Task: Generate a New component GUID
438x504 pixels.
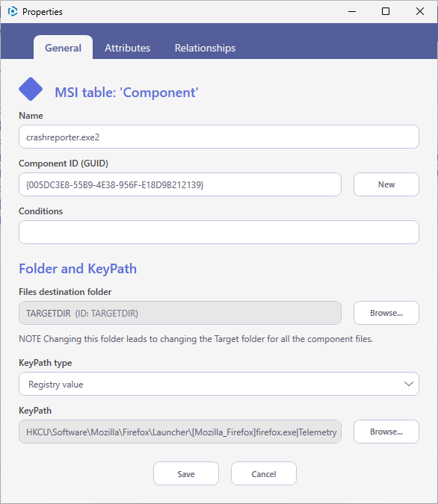Action: tap(386, 184)
